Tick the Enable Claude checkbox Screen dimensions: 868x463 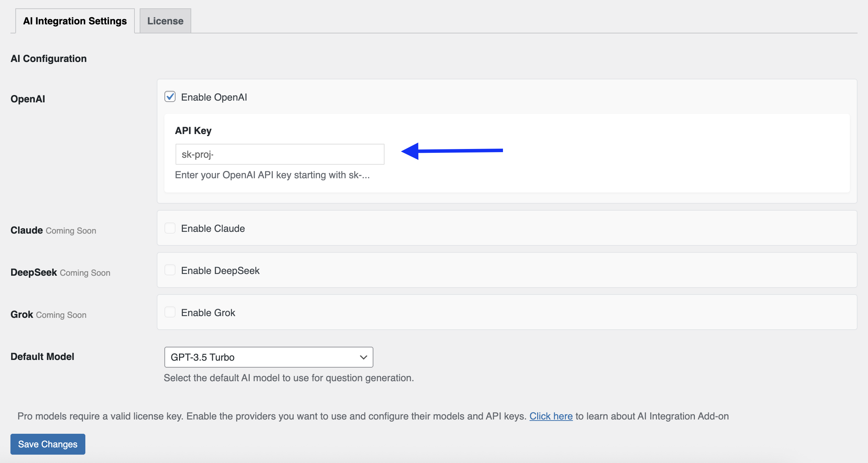(x=170, y=228)
